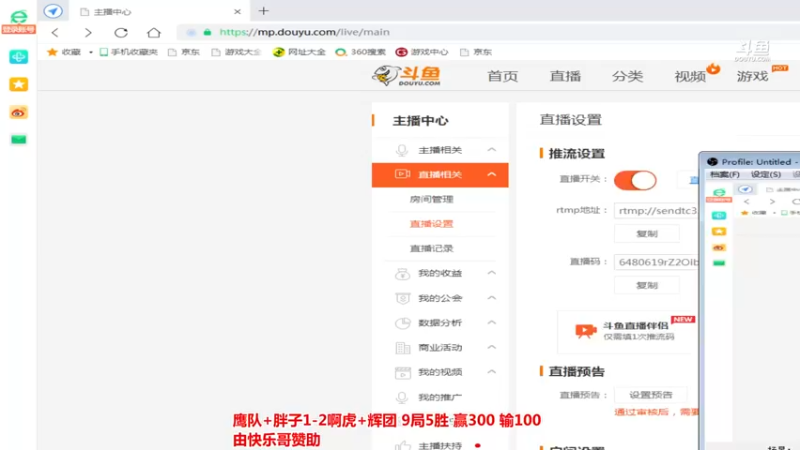The width and height of the screenshot is (800, 450).
Task: Open the 游戏大全 bookmark
Action: click(236, 52)
